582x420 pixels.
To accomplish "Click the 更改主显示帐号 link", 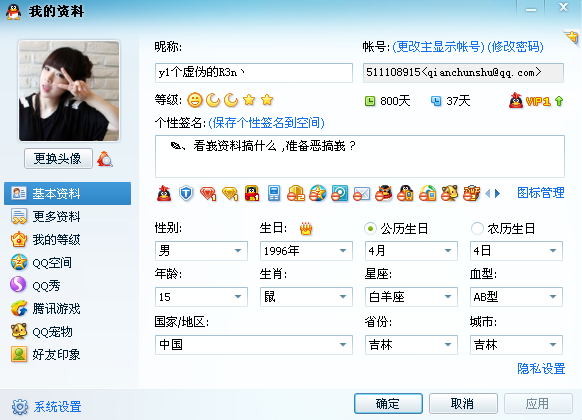I will pyautogui.click(x=438, y=47).
